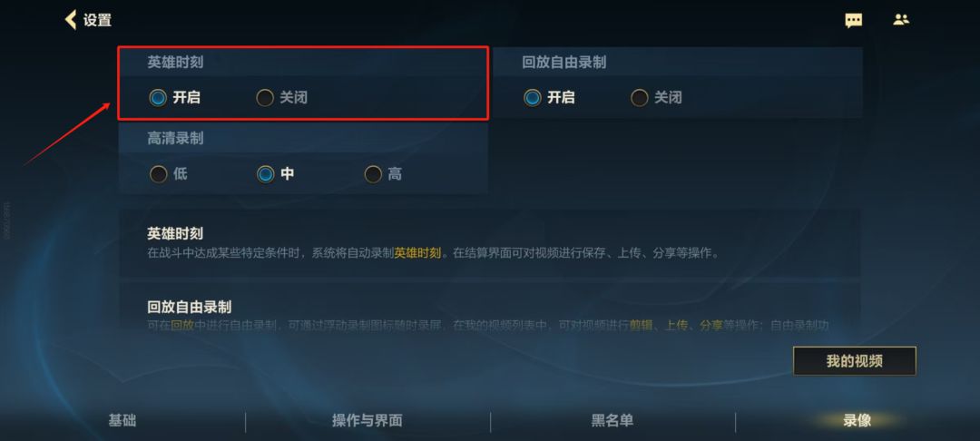Switch to the 操作与界面 tab
Screen dimensions: 980x441
(x=367, y=420)
